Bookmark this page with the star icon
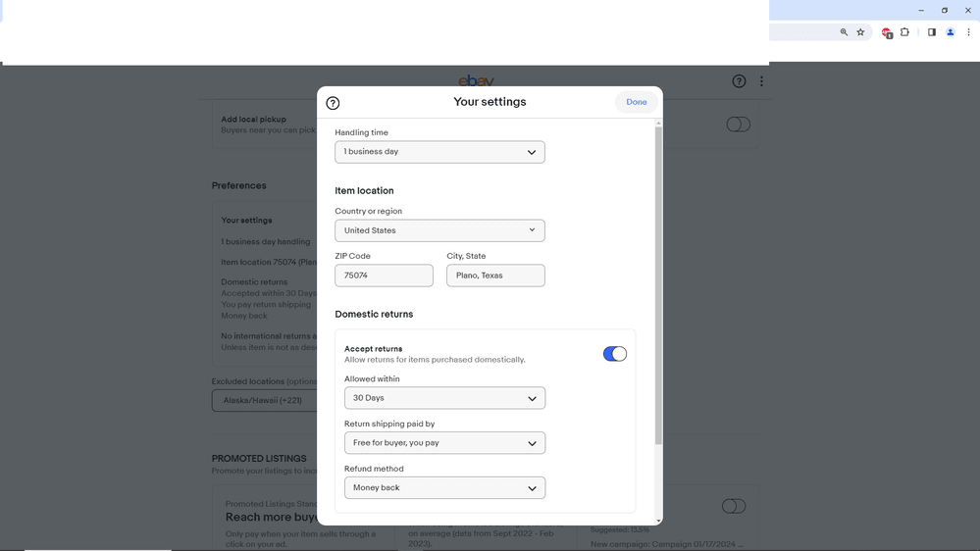The image size is (980, 551). [x=860, y=32]
